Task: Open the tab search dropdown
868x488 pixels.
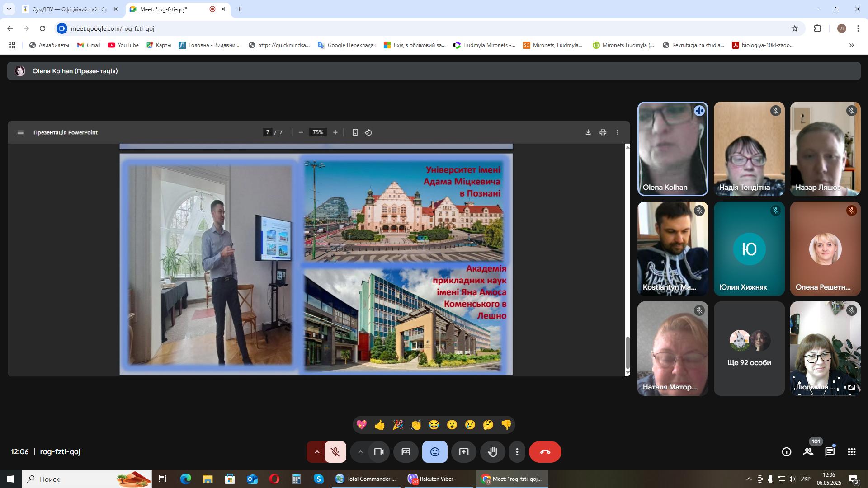Action: click(9, 9)
